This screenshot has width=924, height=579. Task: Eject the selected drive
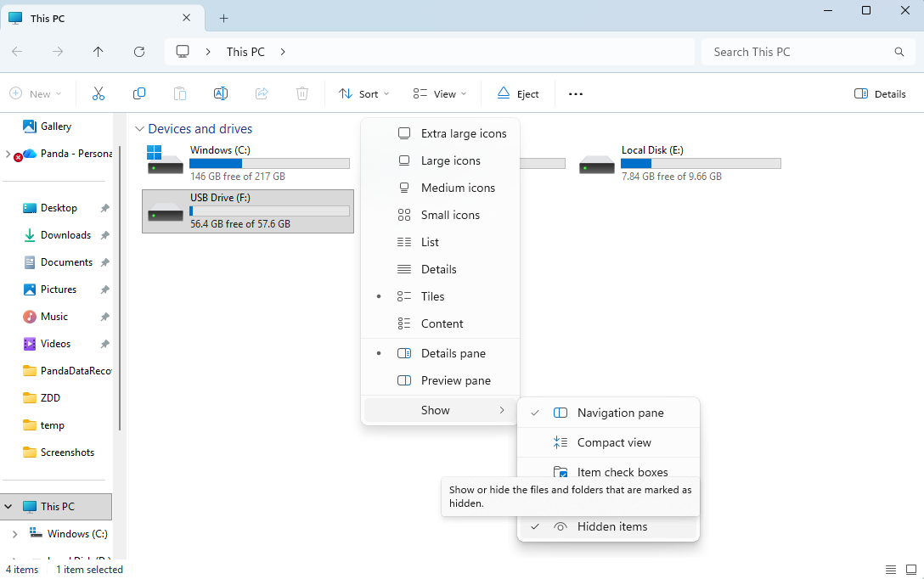click(x=518, y=93)
